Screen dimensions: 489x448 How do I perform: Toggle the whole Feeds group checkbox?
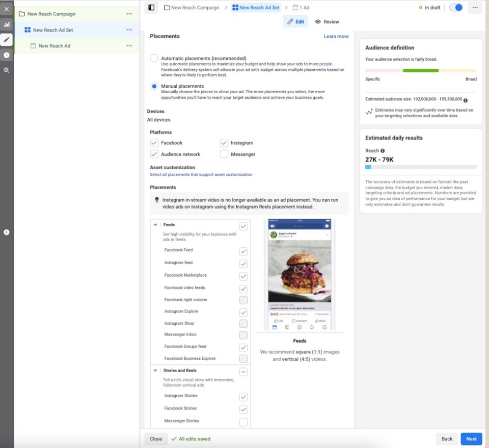pyautogui.click(x=243, y=226)
